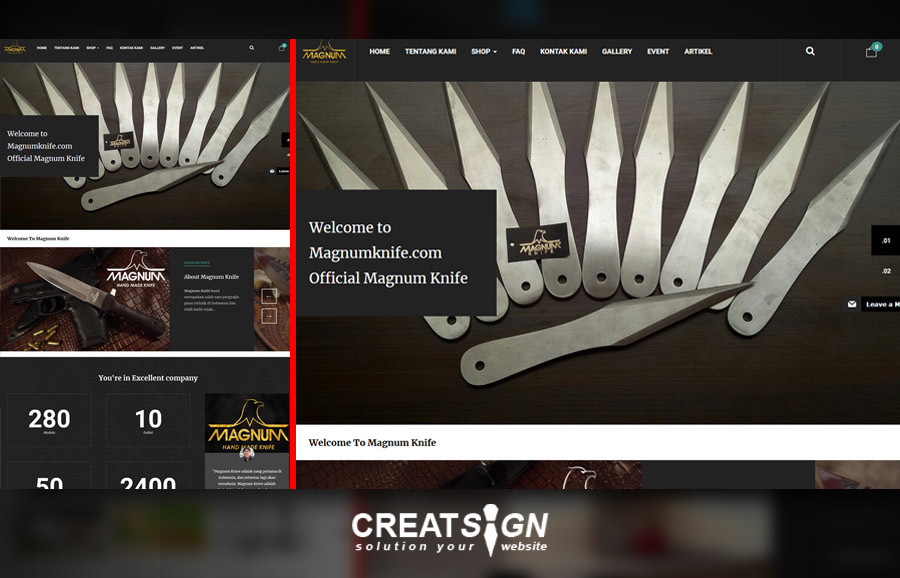Click the MAGNUM KNIFE tag above About heading
Screen dimensions: 900x578
click(197, 263)
